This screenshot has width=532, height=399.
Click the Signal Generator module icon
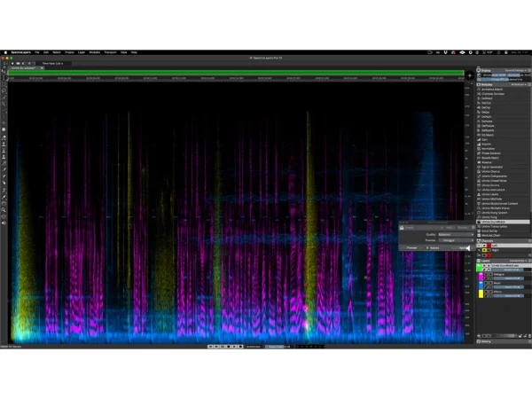pyautogui.click(x=479, y=167)
